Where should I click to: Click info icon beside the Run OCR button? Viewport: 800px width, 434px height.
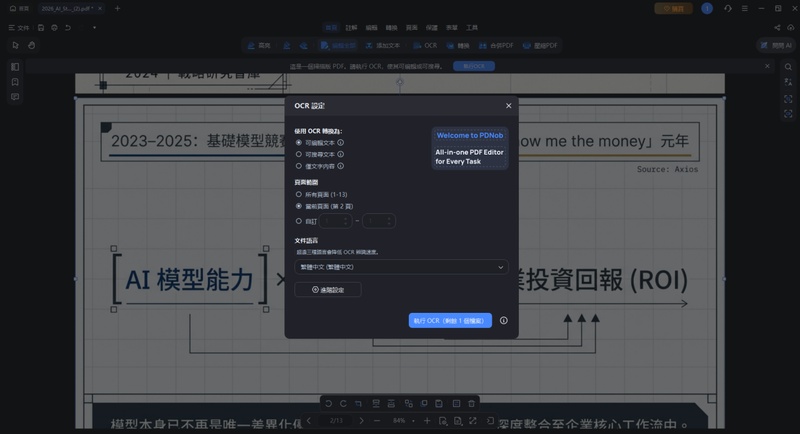coord(504,320)
